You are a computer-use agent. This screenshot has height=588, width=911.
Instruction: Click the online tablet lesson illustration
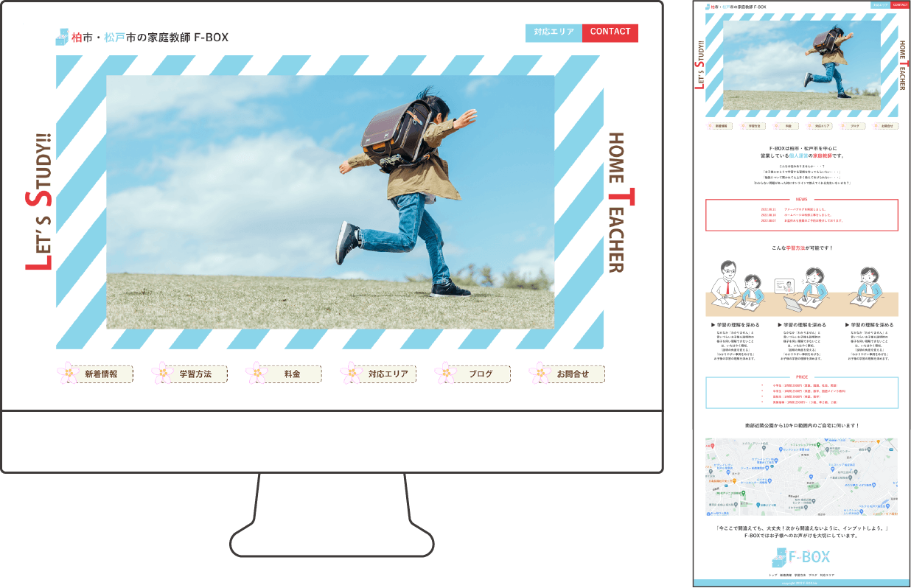[802, 290]
